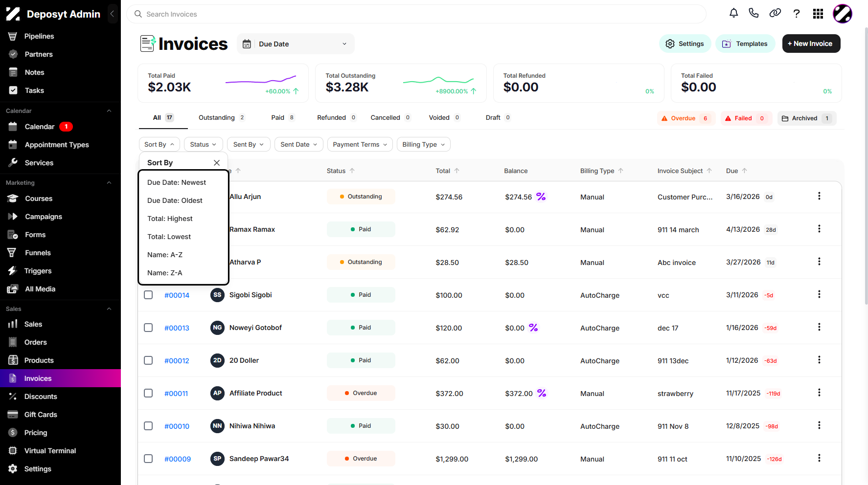Open the help question mark icon
Screen dimensions: 868x485
click(797, 13)
